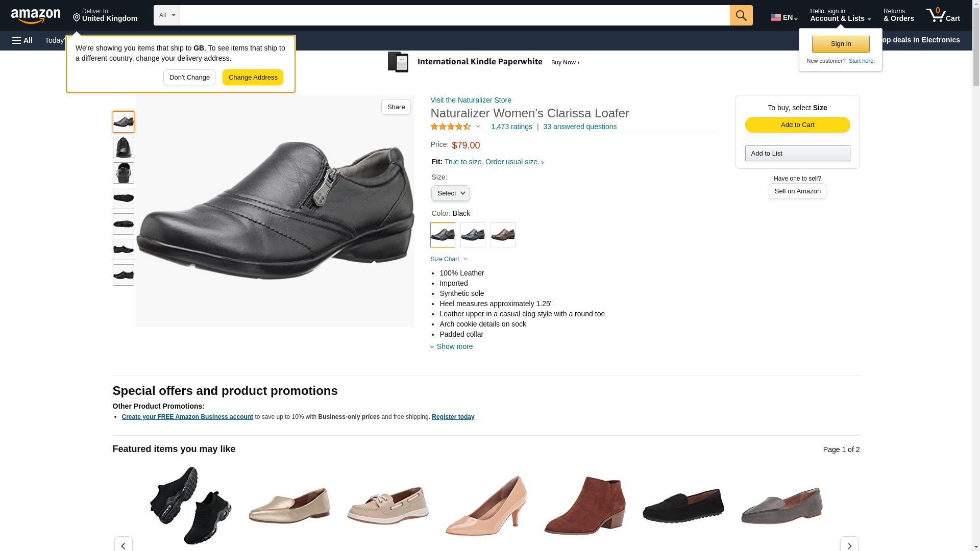Expand the search category All dropdown
The height and width of the screenshot is (551, 980).
167,15
